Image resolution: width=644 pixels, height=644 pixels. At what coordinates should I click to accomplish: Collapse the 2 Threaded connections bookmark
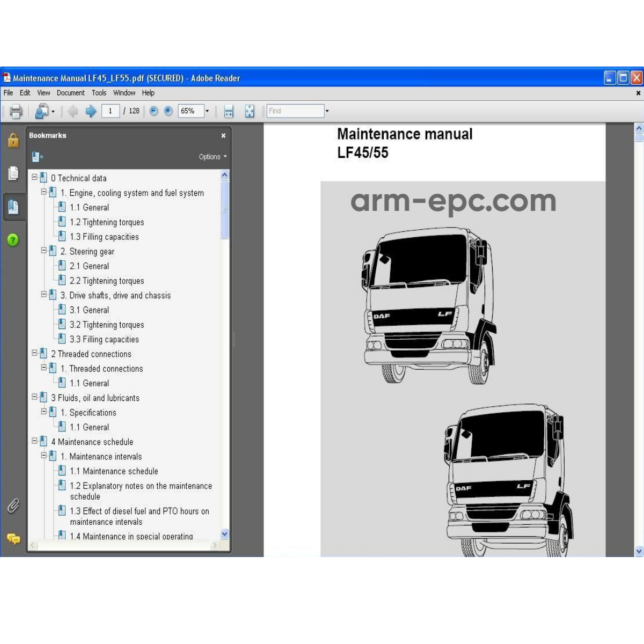[x=34, y=352]
